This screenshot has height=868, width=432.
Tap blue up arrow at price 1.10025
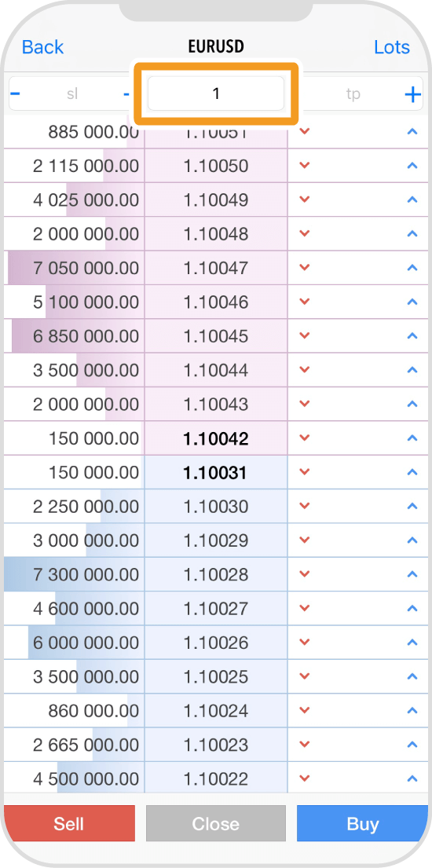(x=412, y=677)
